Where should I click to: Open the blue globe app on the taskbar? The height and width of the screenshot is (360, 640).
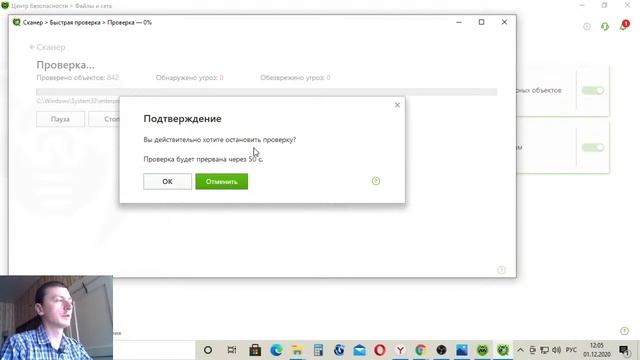pyautogui.click(x=339, y=350)
